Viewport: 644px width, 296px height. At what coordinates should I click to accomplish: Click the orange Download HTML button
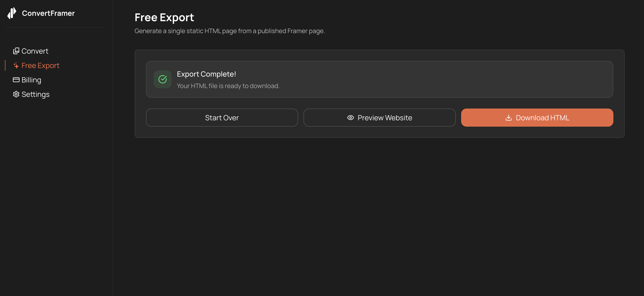coord(537,118)
